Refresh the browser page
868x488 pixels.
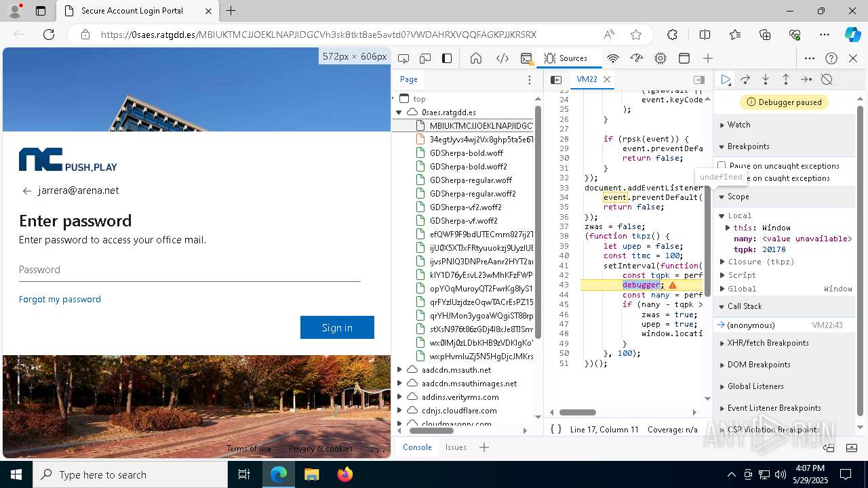point(49,35)
